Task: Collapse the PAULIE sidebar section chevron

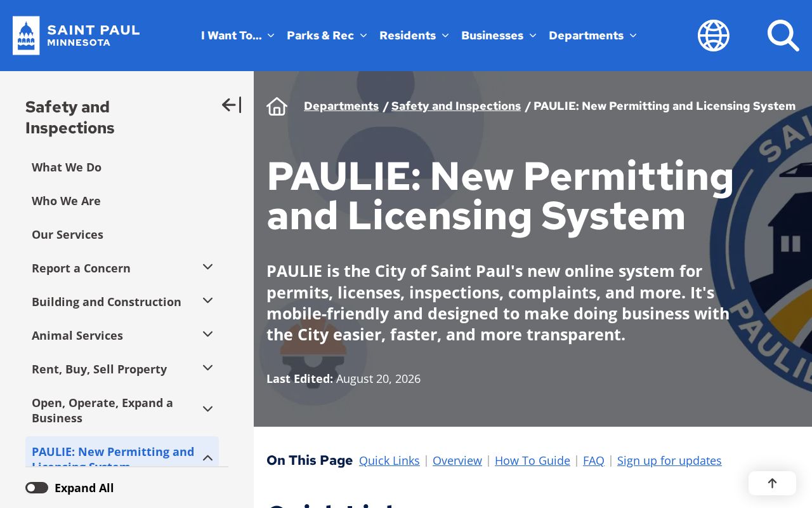Action: pos(207,458)
